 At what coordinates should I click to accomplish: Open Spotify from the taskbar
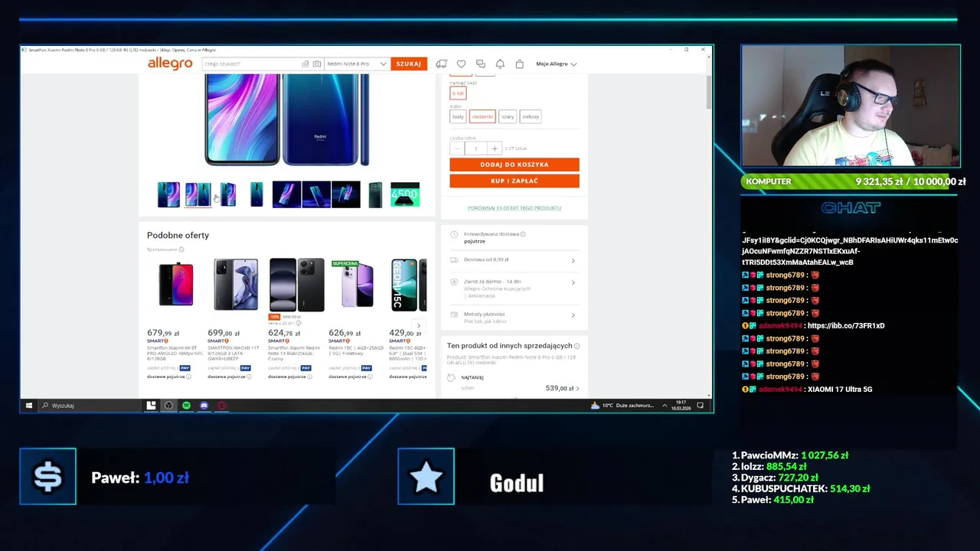click(186, 406)
